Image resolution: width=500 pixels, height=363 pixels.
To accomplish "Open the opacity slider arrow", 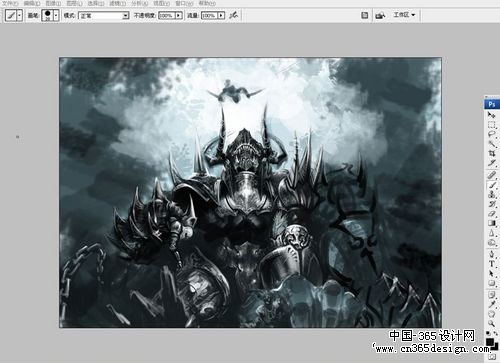I will point(179,15).
